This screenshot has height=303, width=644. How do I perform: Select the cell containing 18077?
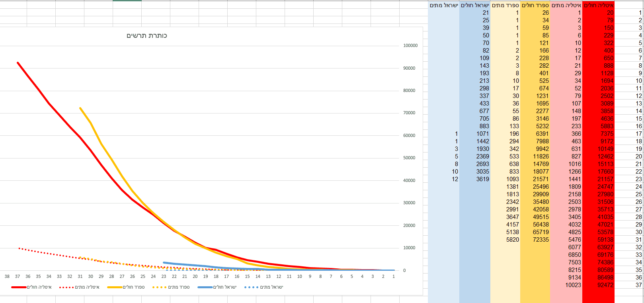pos(535,172)
